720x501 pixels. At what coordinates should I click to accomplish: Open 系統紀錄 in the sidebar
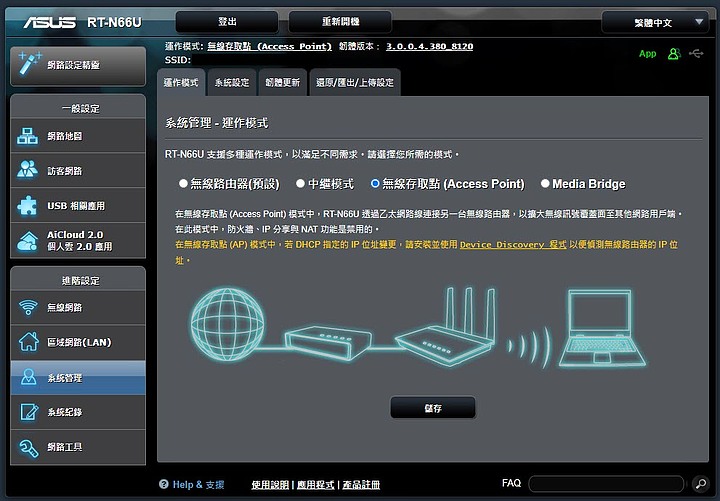coord(78,412)
